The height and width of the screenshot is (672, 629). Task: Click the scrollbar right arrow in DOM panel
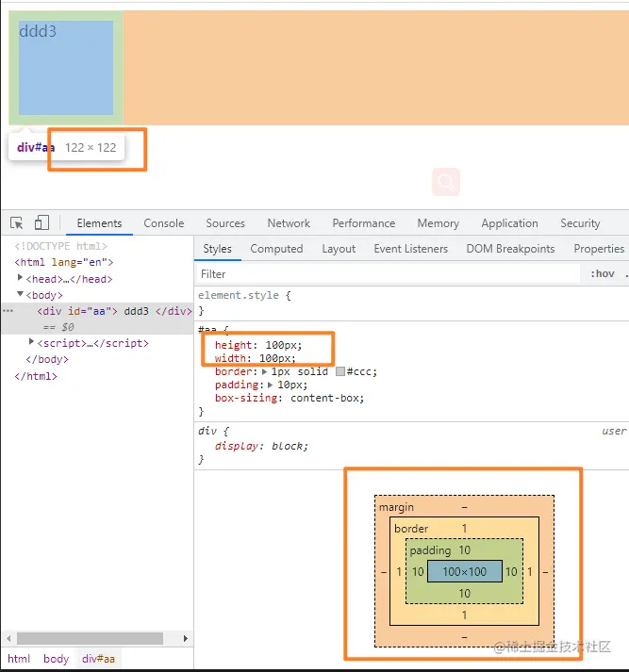click(185, 639)
